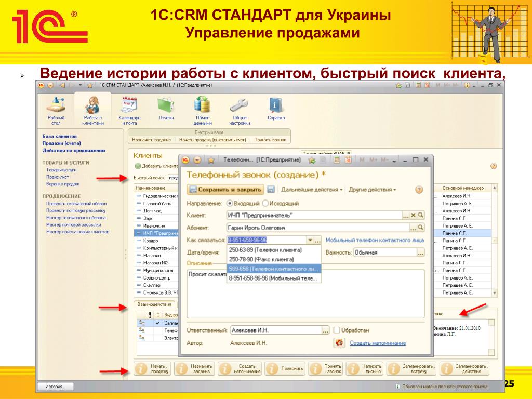Open the calculator icon in main title bar
This screenshot has width=532, height=399.
click(x=418, y=85)
